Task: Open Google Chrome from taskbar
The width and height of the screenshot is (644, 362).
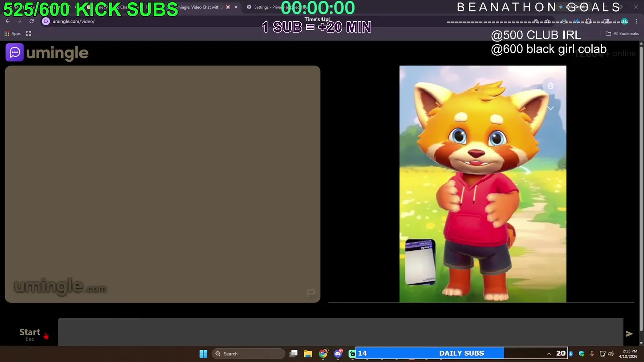Action: click(x=323, y=354)
